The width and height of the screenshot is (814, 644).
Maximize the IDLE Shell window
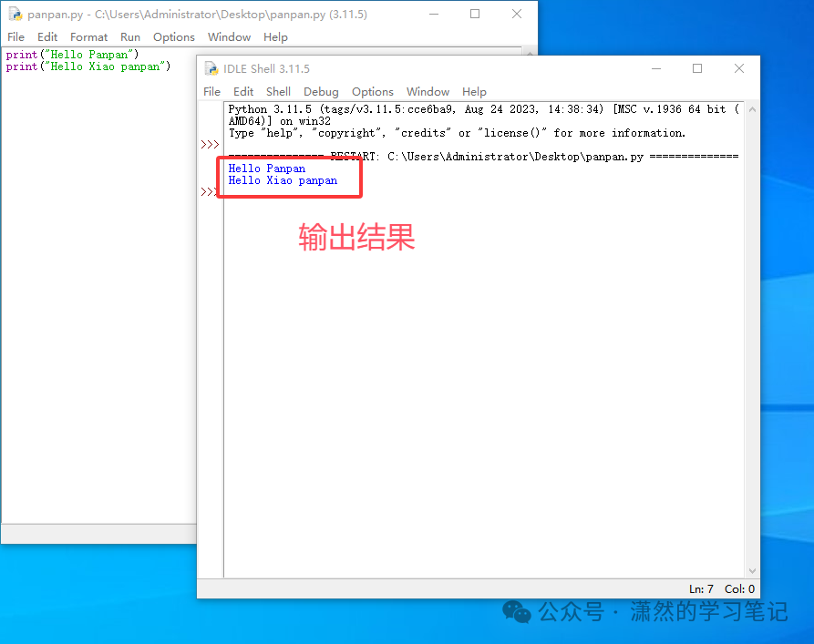click(697, 68)
